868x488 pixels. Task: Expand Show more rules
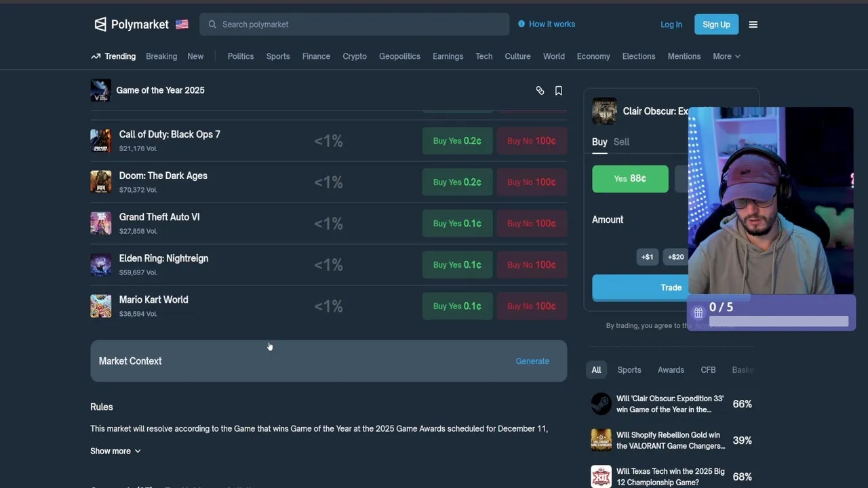click(x=115, y=451)
